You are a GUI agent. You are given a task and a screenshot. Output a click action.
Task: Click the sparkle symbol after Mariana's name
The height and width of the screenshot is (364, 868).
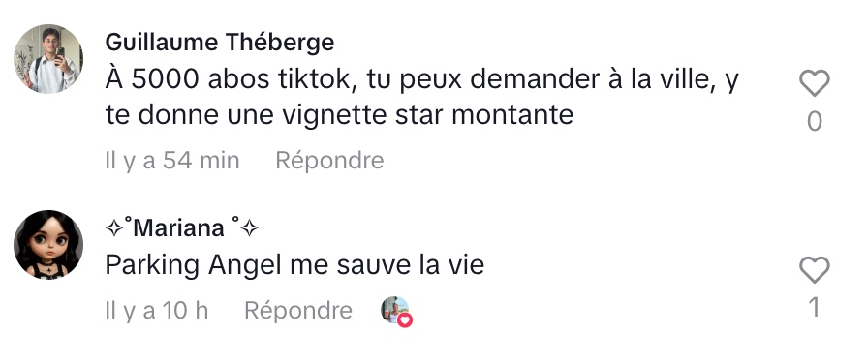(250, 227)
